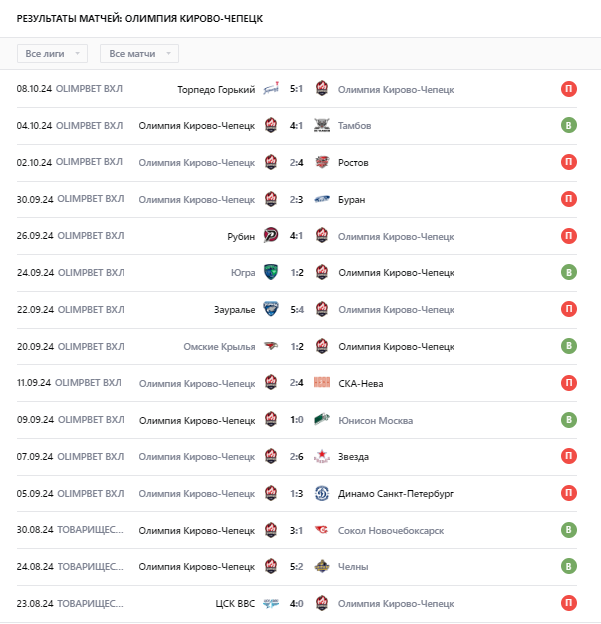Click the 4:0 score of ЦСК ВВС match
The height and width of the screenshot is (624, 601).
pyautogui.click(x=296, y=603)
